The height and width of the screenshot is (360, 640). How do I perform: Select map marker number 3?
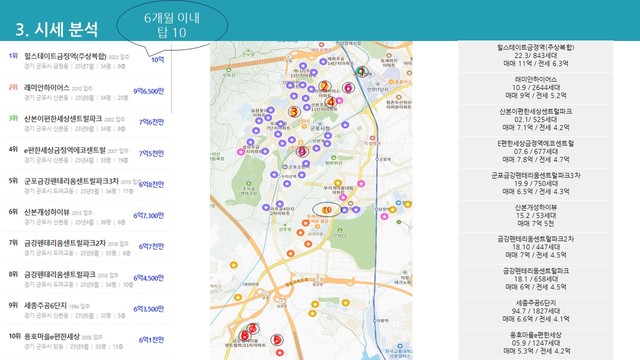pos(293,111)
